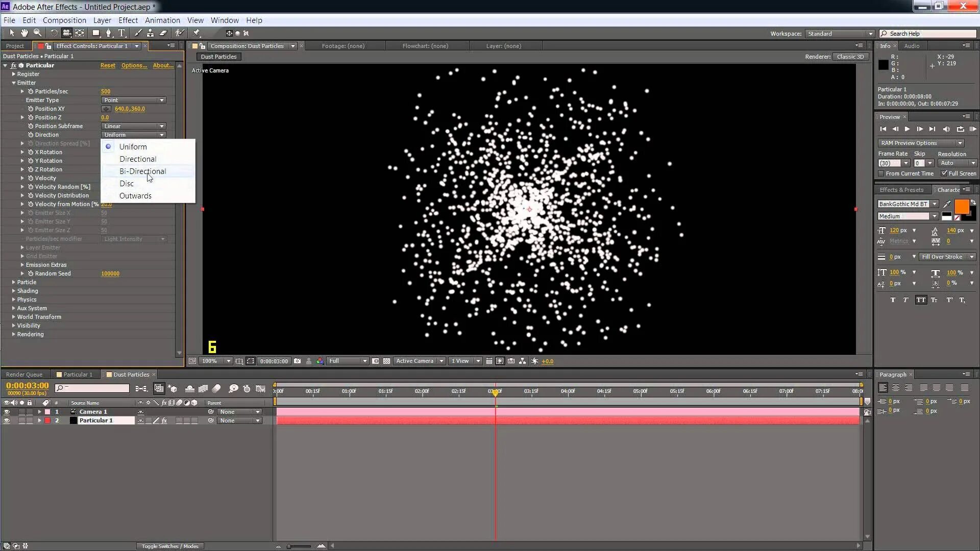Click the orange fill color swatch
Screen dimensions: 980x551
[961, 207]
